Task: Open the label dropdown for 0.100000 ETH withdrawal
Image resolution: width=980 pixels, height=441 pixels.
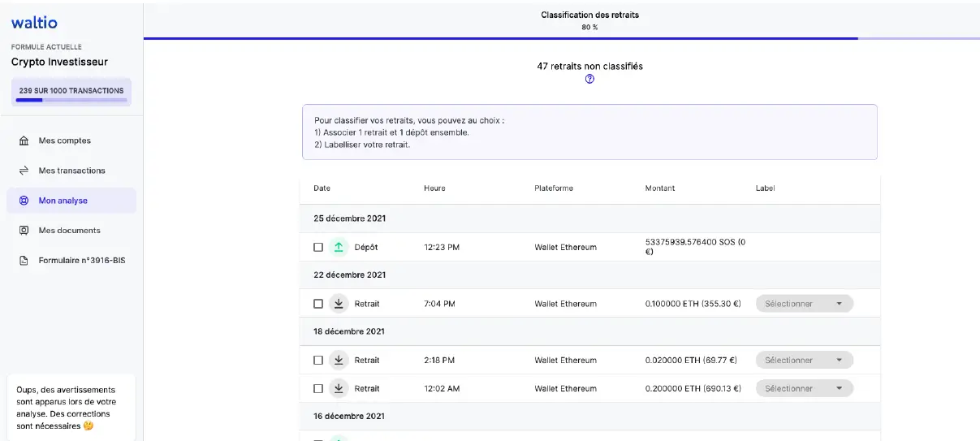Action: 804,304
